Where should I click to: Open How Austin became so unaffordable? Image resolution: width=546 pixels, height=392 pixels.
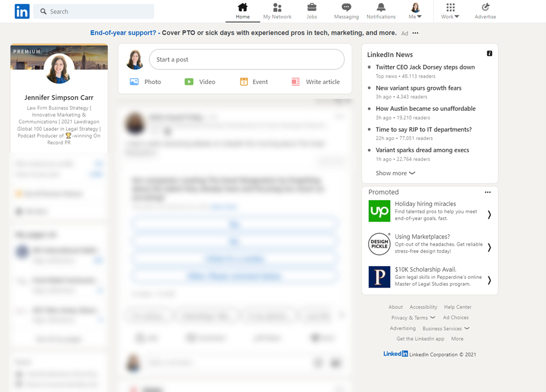425,108
